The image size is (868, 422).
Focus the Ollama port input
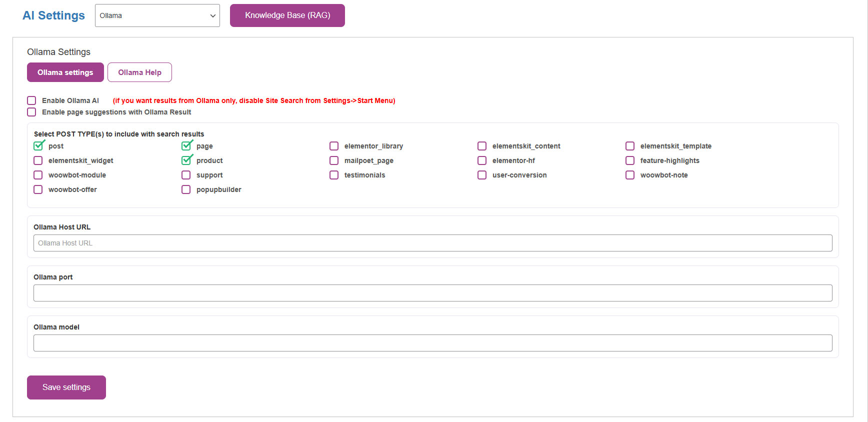[x=432, y=293]
